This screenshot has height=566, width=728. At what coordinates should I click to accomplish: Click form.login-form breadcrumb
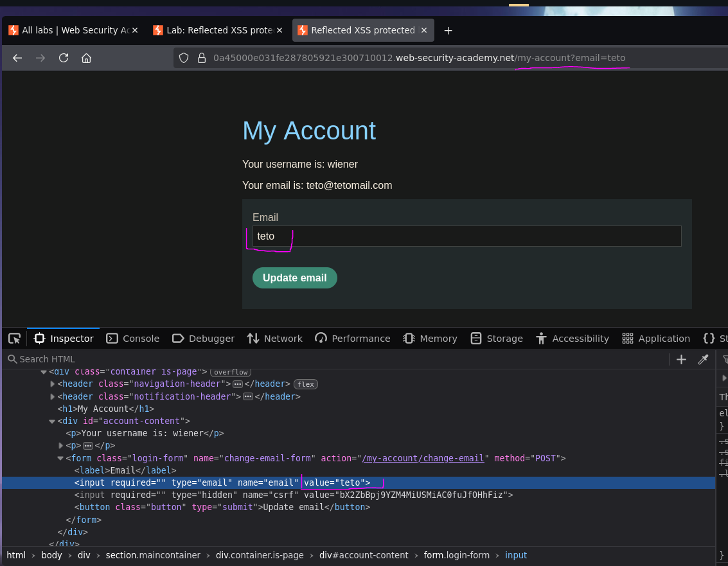[x=456, y=555]
